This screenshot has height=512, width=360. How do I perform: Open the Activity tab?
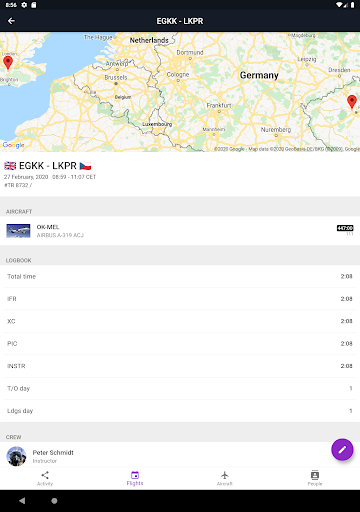tap(45, 478)
